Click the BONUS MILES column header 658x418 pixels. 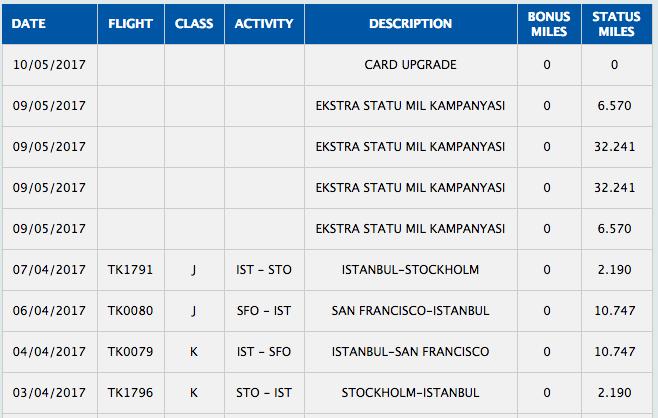(546, 24)
